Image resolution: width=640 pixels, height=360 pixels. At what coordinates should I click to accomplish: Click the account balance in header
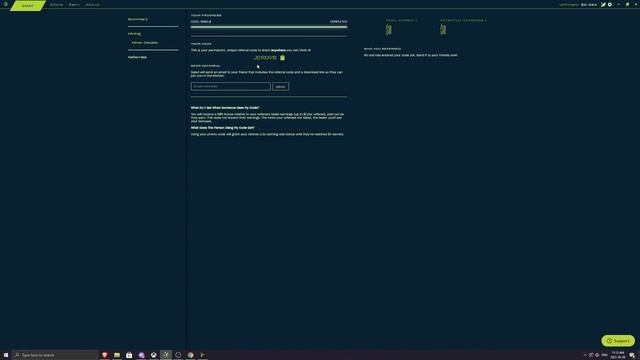click(589, 5)
